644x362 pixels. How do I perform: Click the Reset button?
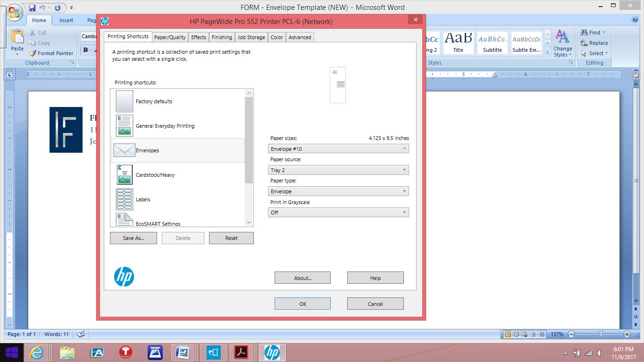click(x=231, y=238)
